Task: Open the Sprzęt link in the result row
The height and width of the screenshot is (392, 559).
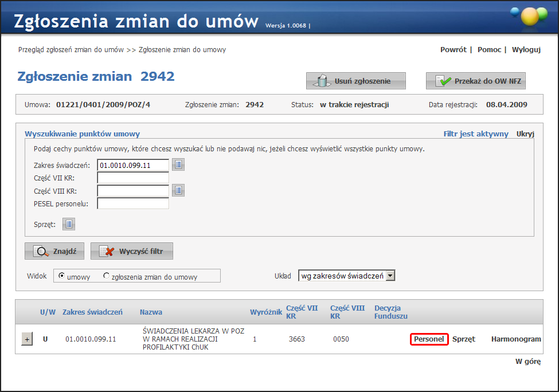Action: 463,339
